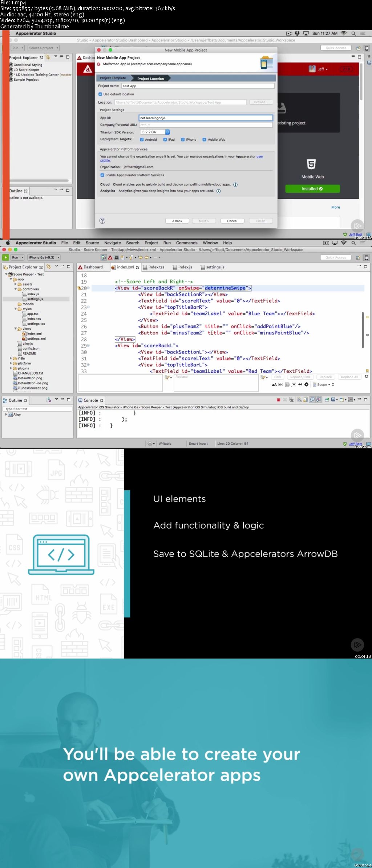This screenshot has width=372, height=868.
Task: Click the mobile project wizard icon in dialog header
Action: tap(267, 62)
